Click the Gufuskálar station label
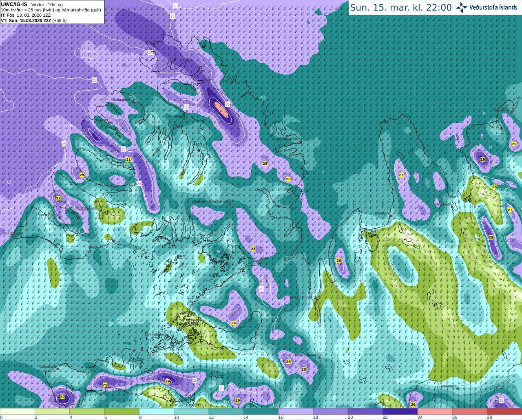Viewport: 522px width, 420px height. [48, 367]
